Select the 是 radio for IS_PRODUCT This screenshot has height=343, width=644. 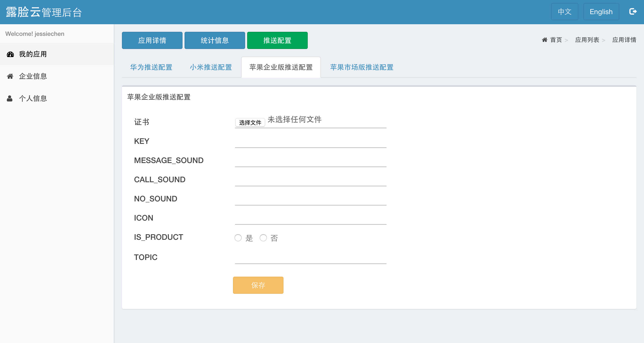(238, 238)
